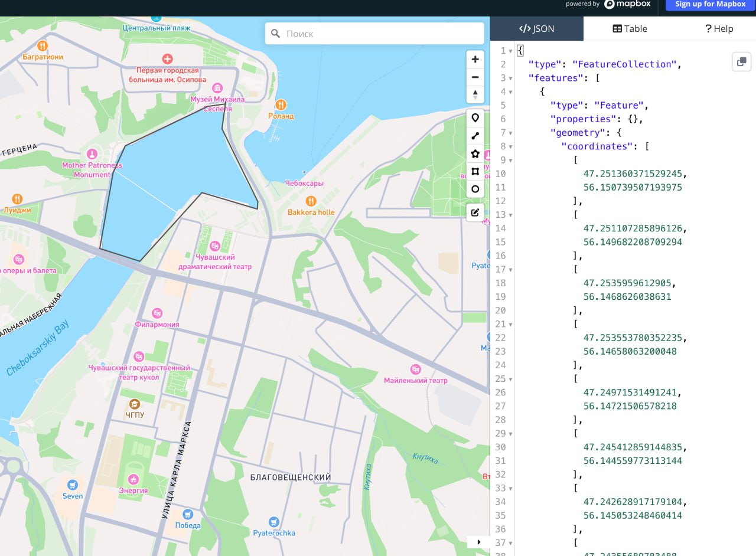Open the Help tab
Viewport: 756px width, 556px height.
point(719,28)
